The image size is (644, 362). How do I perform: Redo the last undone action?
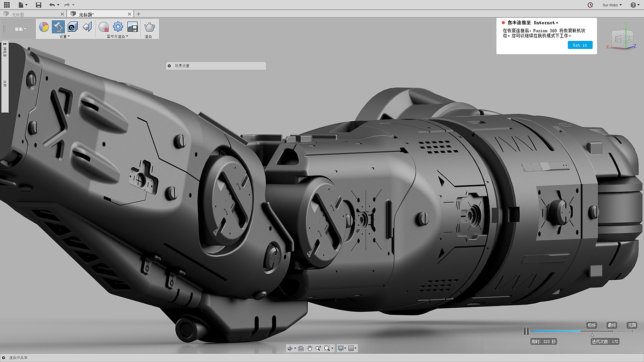click(67, 5)
